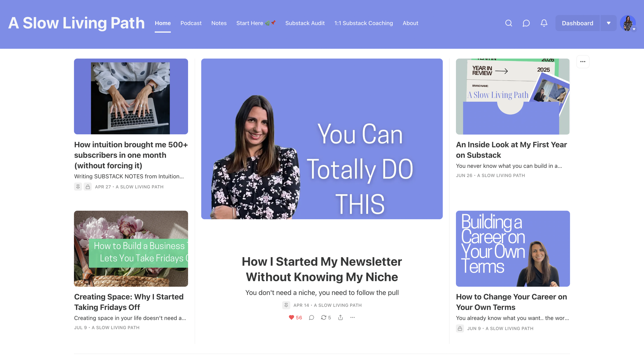The height and width of the screenshot is (358, 644).
Task: Open more options under the featured post
Action: (353, 318)
